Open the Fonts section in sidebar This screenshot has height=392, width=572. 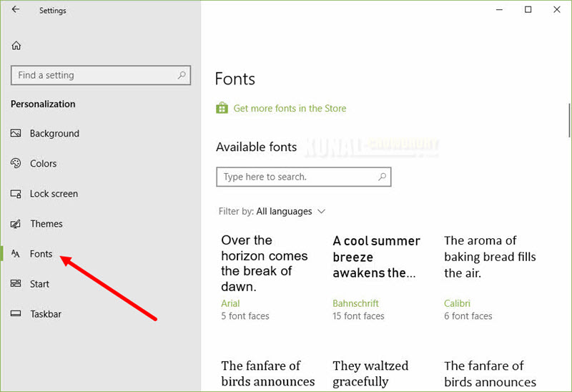pos(41,254)
